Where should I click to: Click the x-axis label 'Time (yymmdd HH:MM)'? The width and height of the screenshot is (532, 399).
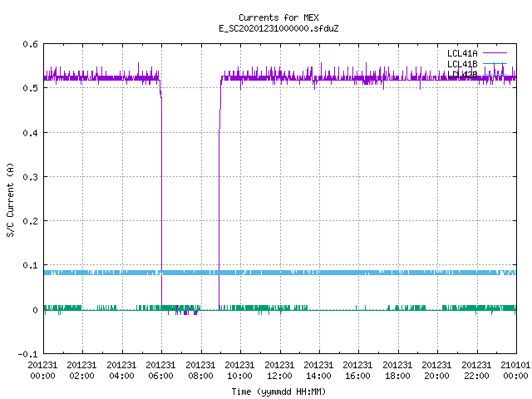278,392
